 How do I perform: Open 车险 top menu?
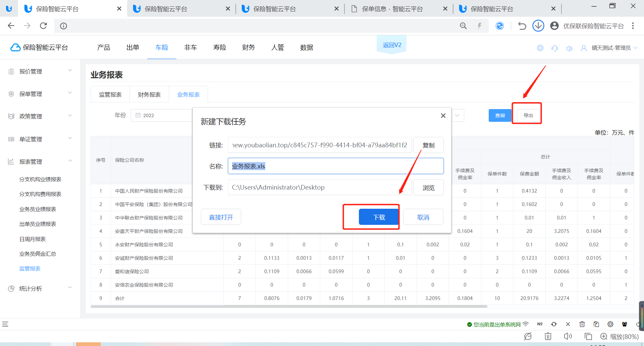click(x=162, y=47)
